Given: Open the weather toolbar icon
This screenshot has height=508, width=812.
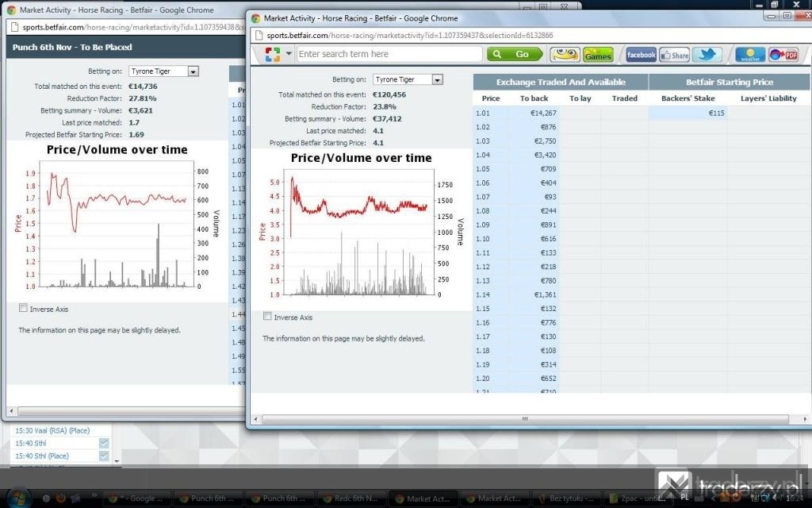Looking at the screenshot, I should [750, 55].
